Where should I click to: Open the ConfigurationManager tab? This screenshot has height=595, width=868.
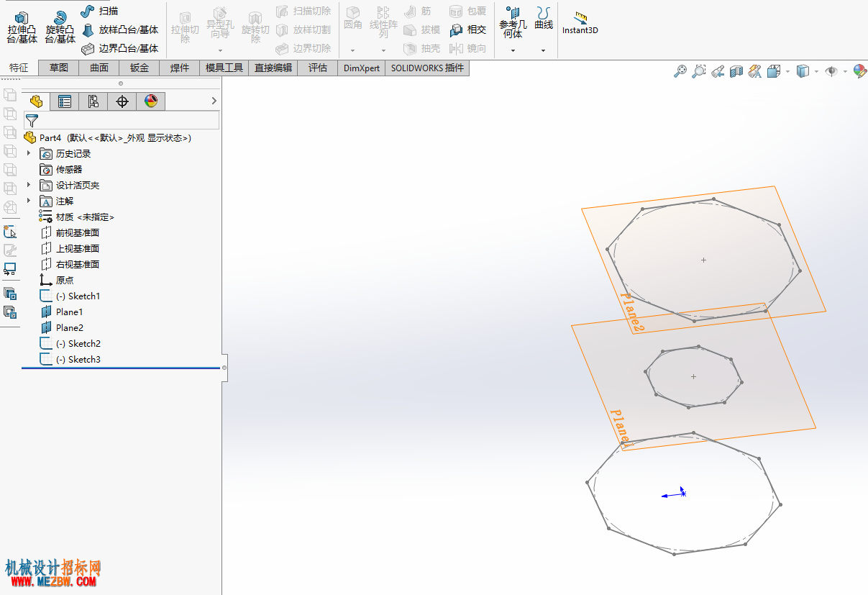[x=93, y=101]
